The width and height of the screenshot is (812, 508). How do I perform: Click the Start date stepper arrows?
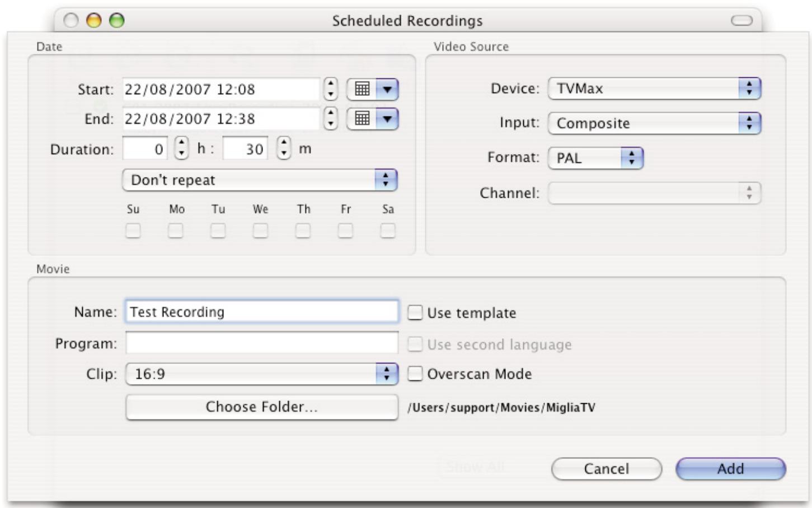tap(331, 88)
